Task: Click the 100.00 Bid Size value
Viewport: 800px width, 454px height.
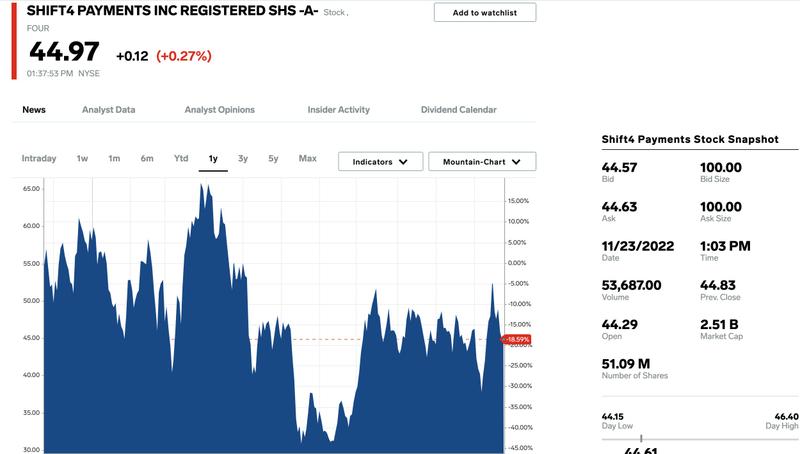Action: (721, 167)
